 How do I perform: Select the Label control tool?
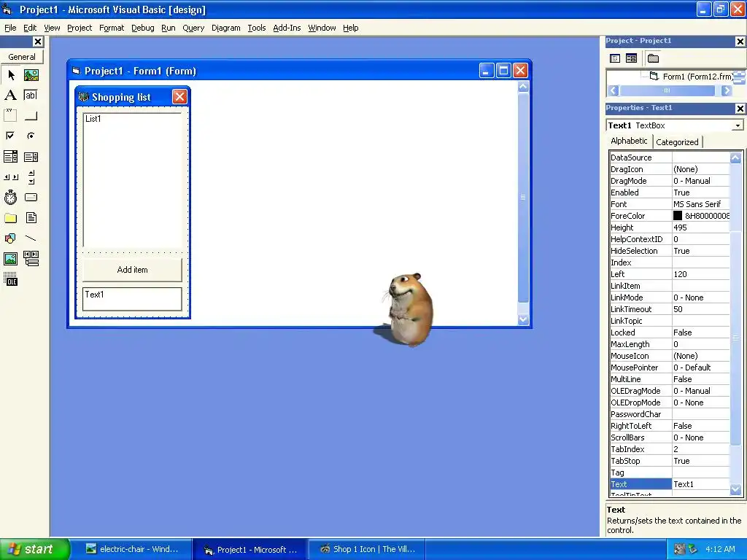11,96
